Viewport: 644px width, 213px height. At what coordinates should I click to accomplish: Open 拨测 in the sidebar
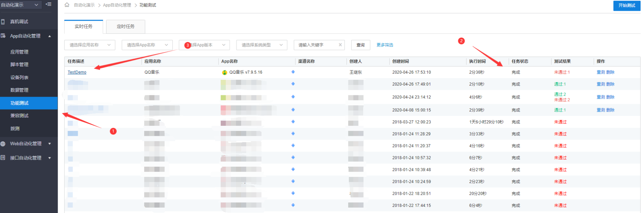pyautogui.click(x=15, y=128)
